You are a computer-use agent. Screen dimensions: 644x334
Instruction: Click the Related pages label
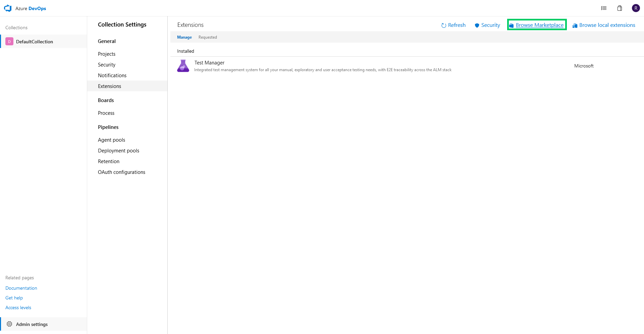[19, 278]
